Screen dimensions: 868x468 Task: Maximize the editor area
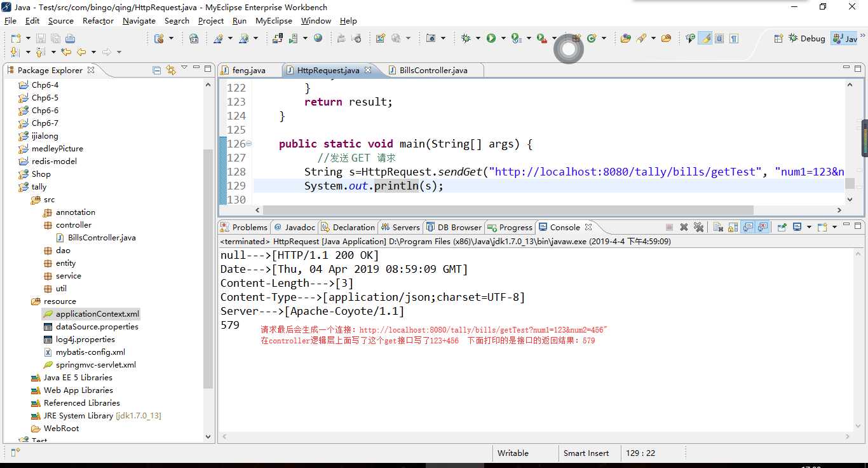tap(857, 69)
